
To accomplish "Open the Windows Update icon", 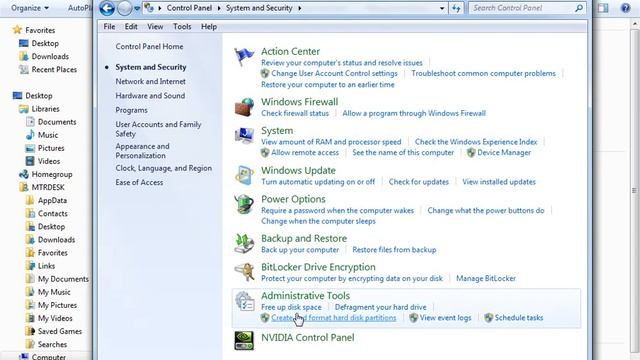I will click(244, 176).
